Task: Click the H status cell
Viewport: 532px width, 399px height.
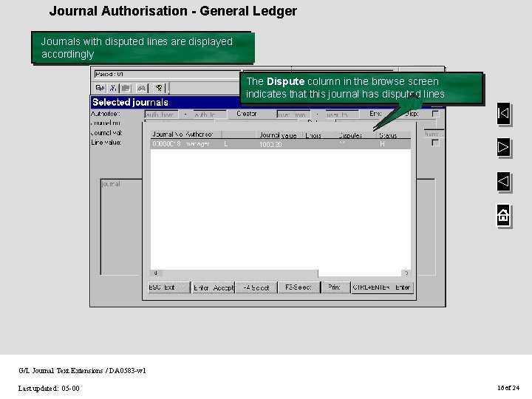Action: 382,144
